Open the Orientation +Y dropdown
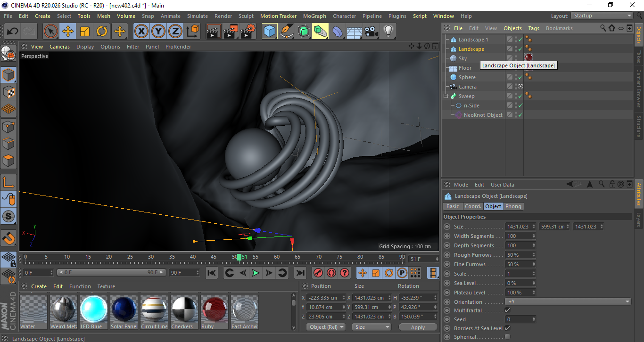 pos(568,301)
